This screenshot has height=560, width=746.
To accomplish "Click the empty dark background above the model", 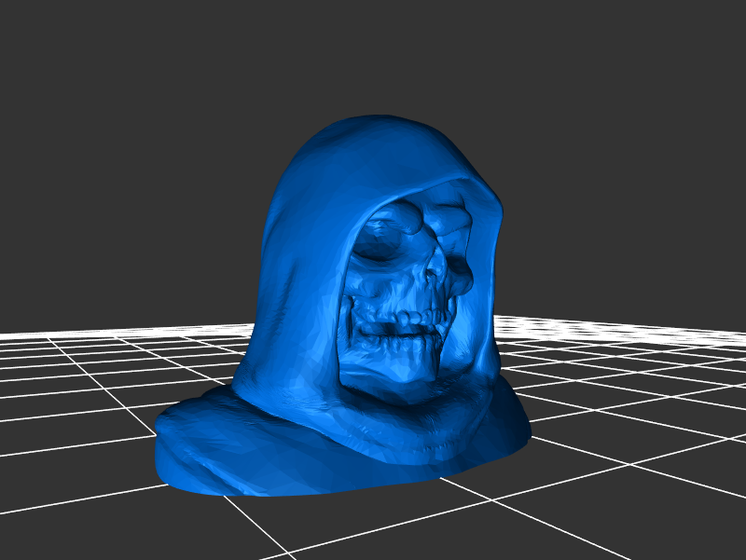I will (x=373, y=56).
